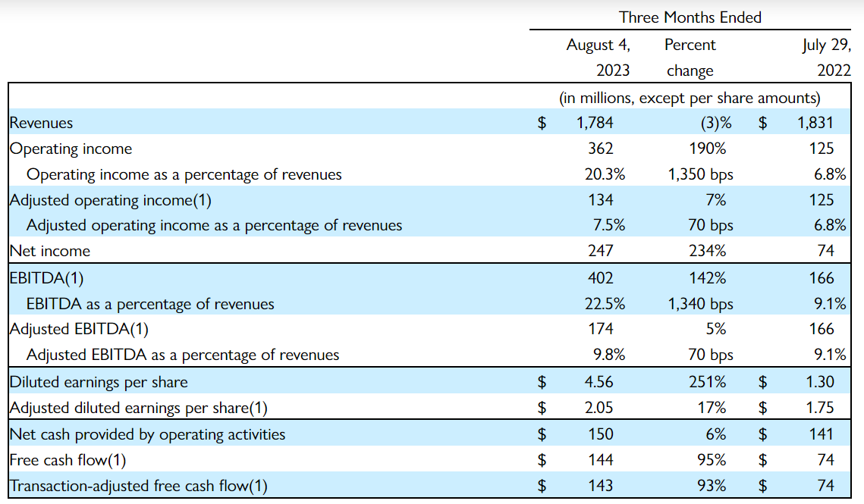864x504 pixels.
Task: Click the Net cash provided by operating activities label
Action: click(x=147, y=434)
